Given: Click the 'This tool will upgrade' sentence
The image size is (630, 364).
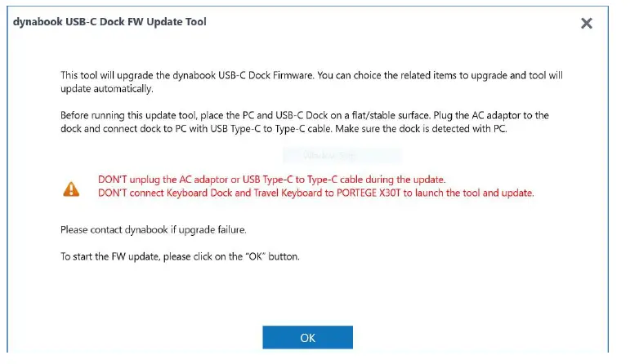Looking at the screenshot, I should (188, 75).
